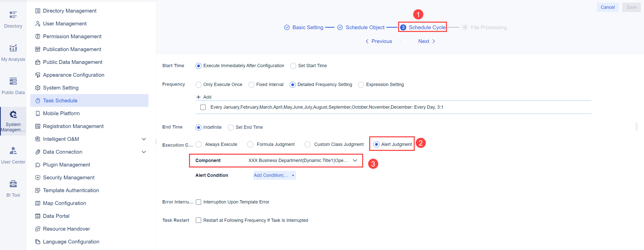
Task: Go to the Basic Setting step
Action: tap(304, 27)
